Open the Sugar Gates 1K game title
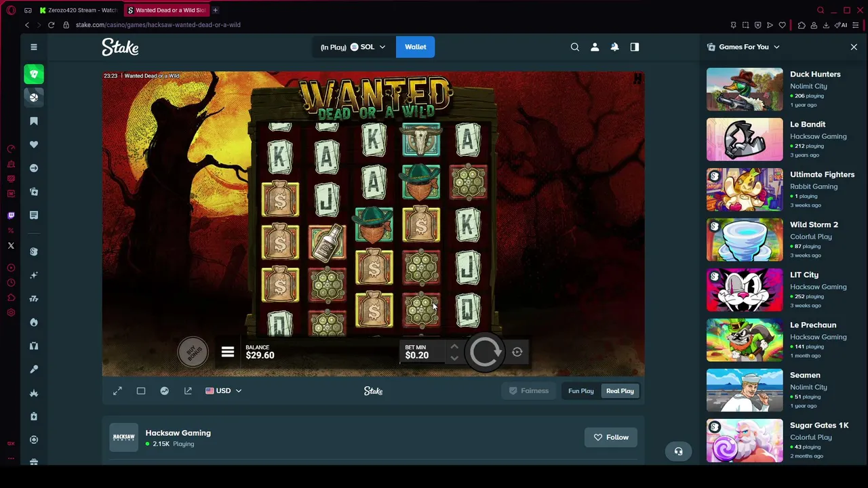The height and width of the screenshot is (488, 868). coord(819,425)
